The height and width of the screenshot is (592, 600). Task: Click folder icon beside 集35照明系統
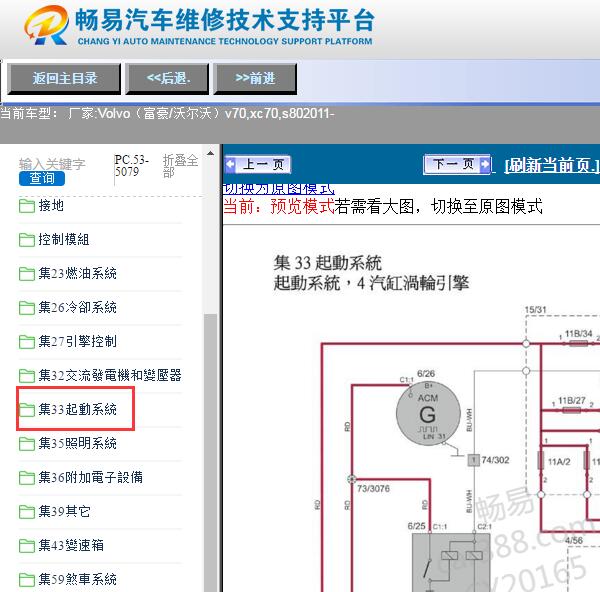point(27,444)
